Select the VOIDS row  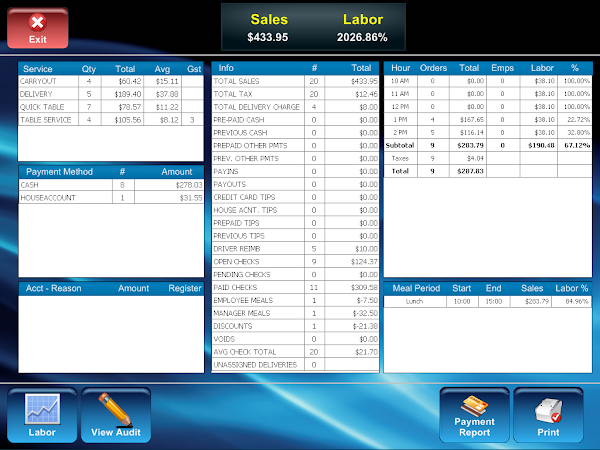click(295, 339)
